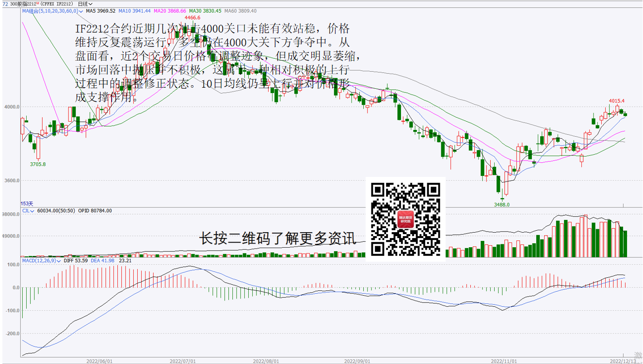Click the 2022/12/13 date on the axis
The image size is (643, 364).
pyautogui.click(x=622, y=361)
